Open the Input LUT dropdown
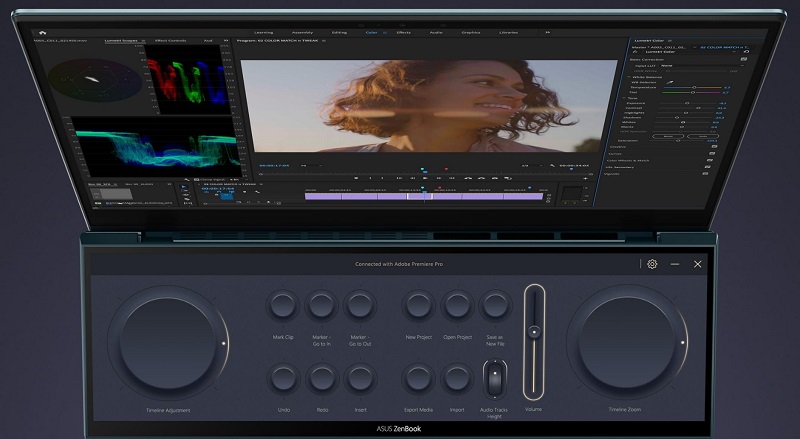 point(700,65)
